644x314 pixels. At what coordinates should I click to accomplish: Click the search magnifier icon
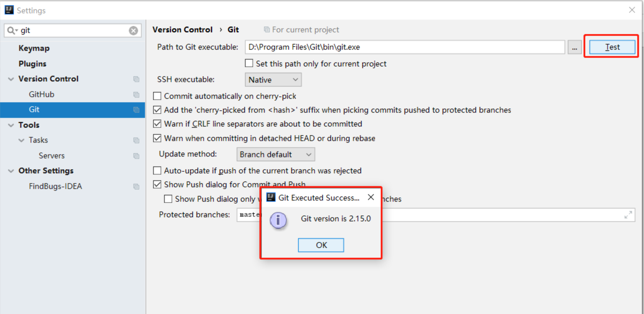(12, 30)
